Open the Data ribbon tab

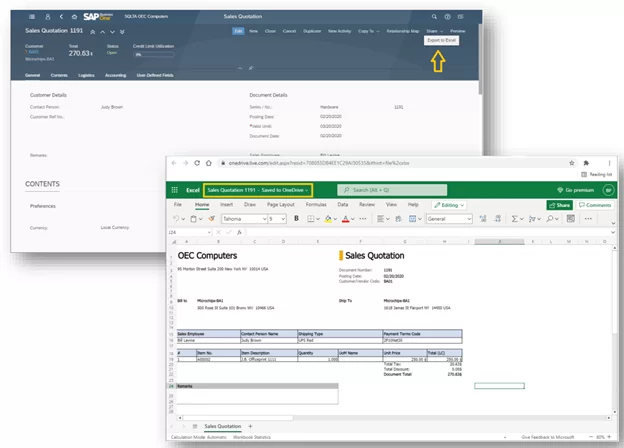pos(343,205)
